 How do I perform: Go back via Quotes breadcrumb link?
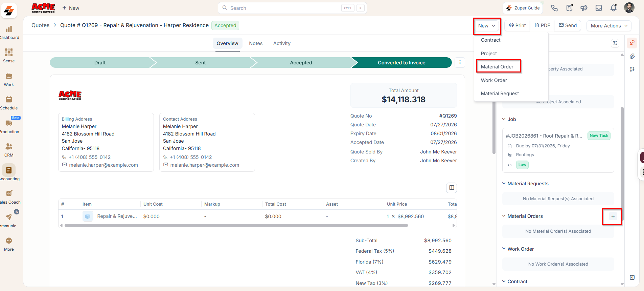(40, 25)
